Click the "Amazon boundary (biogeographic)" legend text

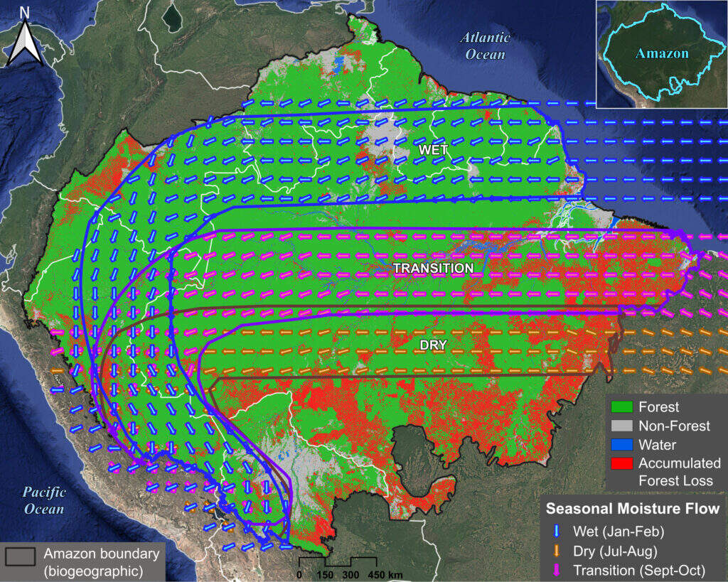101,562
